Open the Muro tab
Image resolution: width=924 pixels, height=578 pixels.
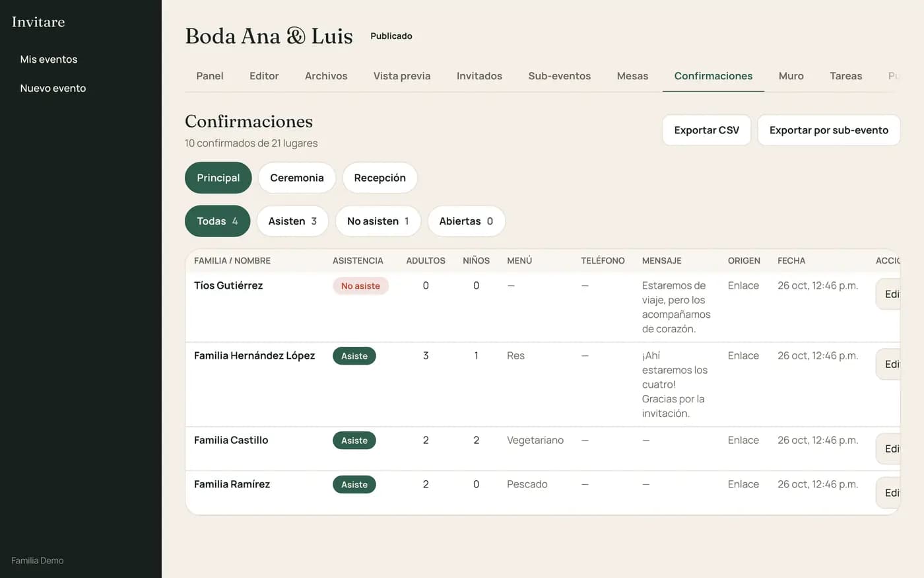[791, 76]
